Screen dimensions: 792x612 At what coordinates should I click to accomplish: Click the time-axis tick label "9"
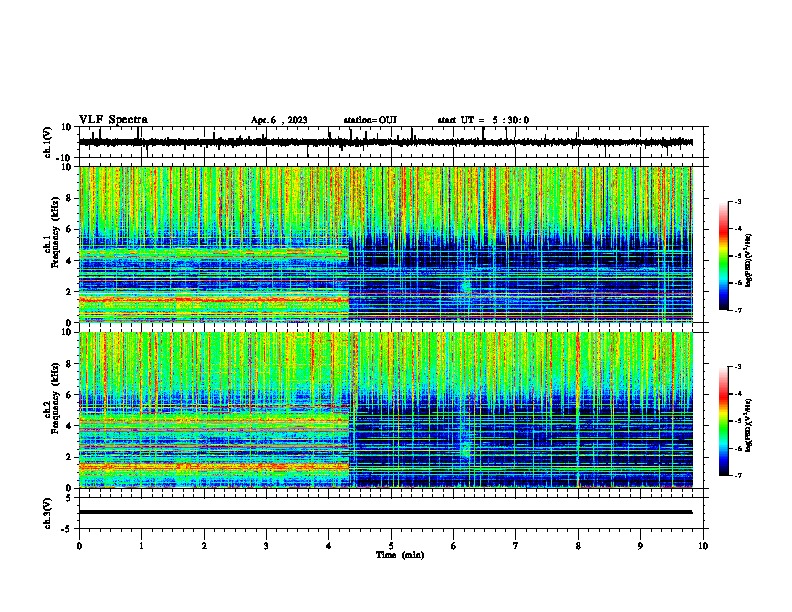point(640,546)
